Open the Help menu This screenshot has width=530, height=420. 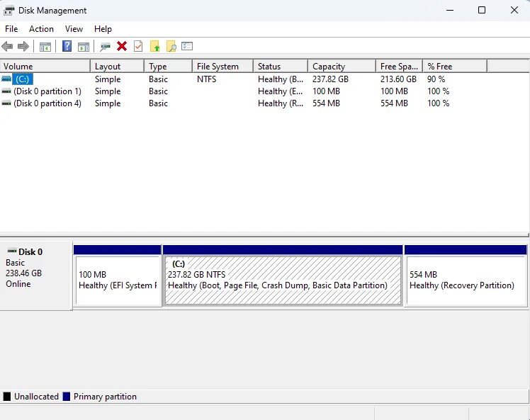pyautogui.click(x=103, y=29)
